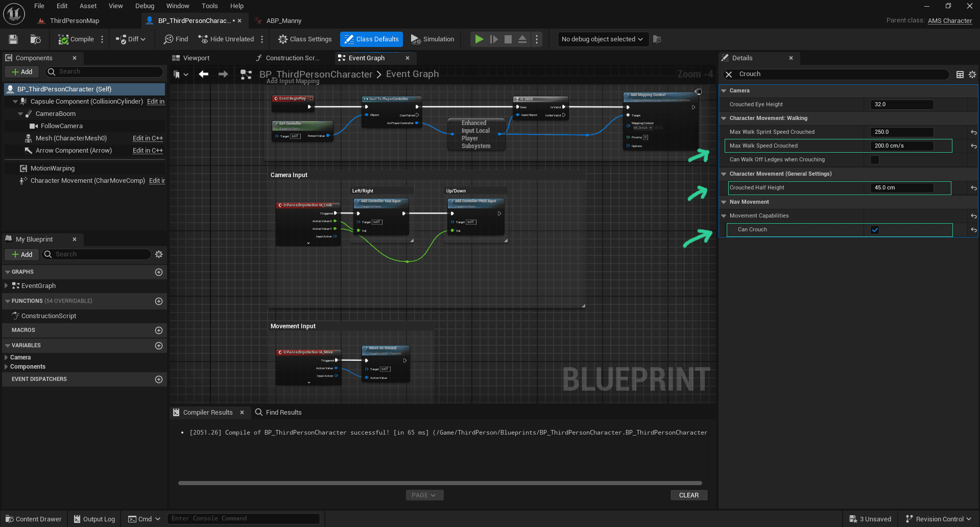Click the Stop simulation icon
This screenshot has height=527, width=980.
[508, 39]
